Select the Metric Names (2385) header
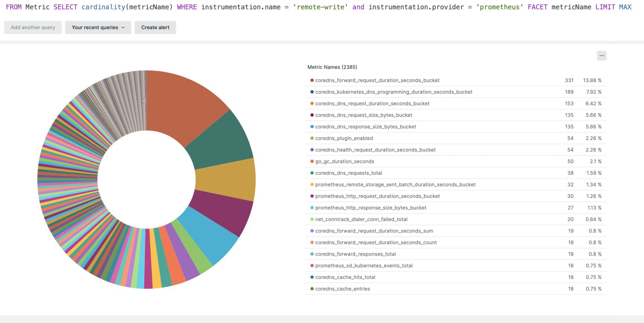This screenshot has height=323, width=644. [x=332, y=67]
